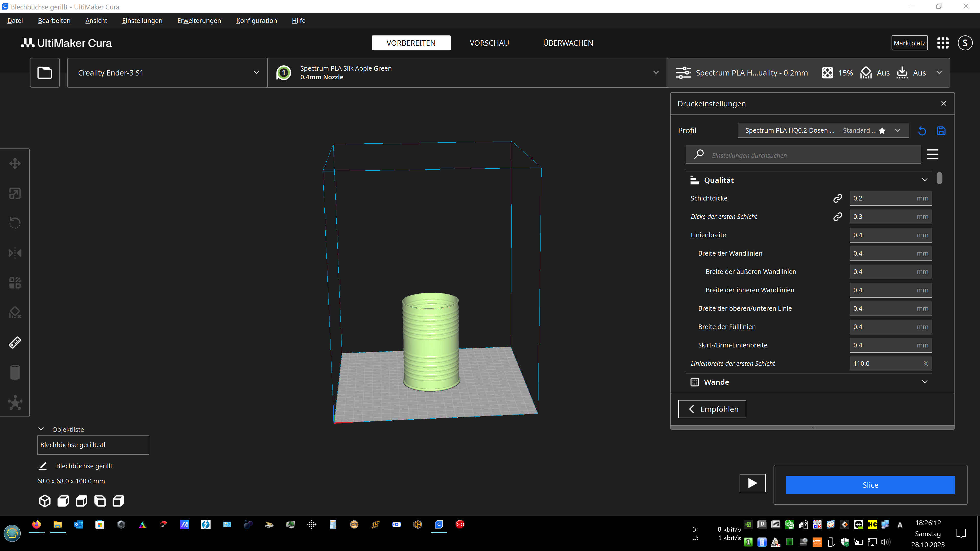Open file folder icon button
Image resolution: width=980 pixels, height=551 pixels.
(45, 73)
